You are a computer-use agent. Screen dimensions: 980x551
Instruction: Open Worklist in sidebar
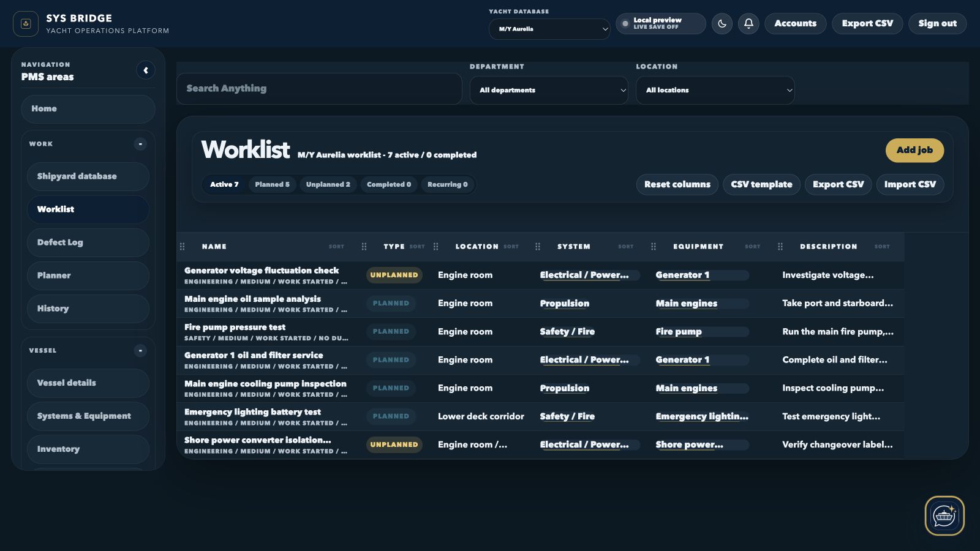click(x=88, y=209)
